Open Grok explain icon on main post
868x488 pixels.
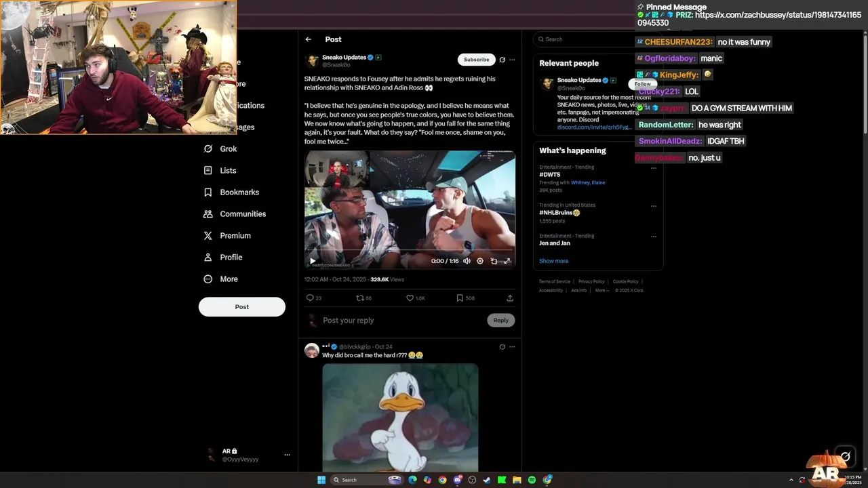click(502, 60)
